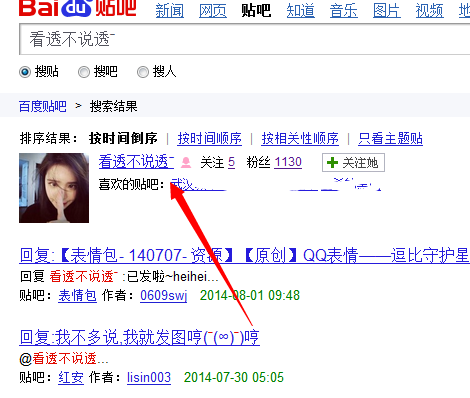View the 粉丝 count 1130

point(288,162)
